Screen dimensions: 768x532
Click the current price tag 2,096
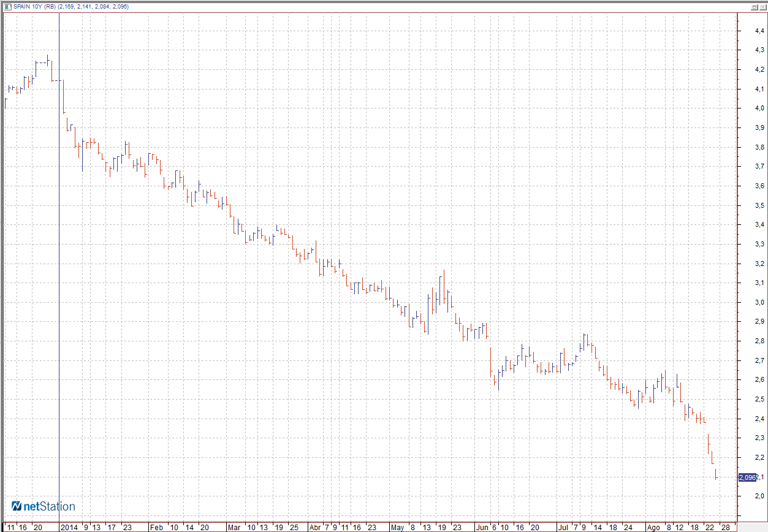pyautogui.click(x=747, y=477)
